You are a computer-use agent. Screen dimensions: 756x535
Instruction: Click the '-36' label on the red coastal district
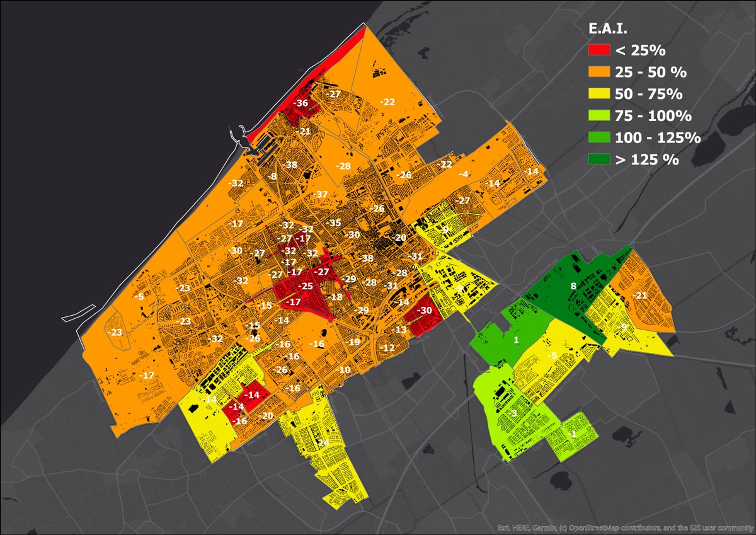tap(301, 103)
